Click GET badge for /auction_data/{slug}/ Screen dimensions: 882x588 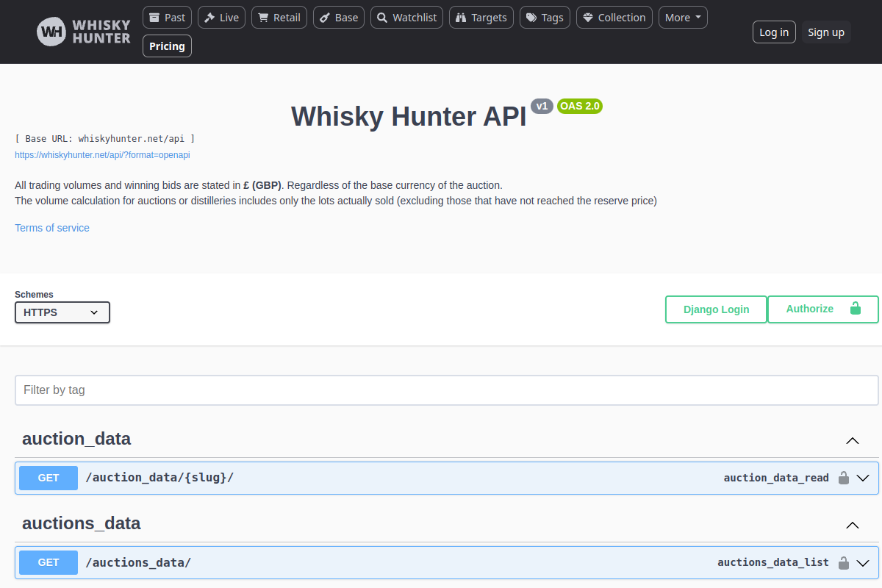(x=49, y=478)
